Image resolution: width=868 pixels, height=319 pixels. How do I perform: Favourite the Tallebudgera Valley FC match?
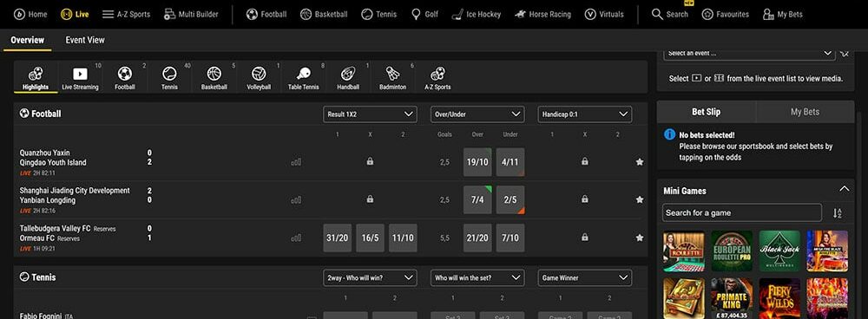pos(640,238)
